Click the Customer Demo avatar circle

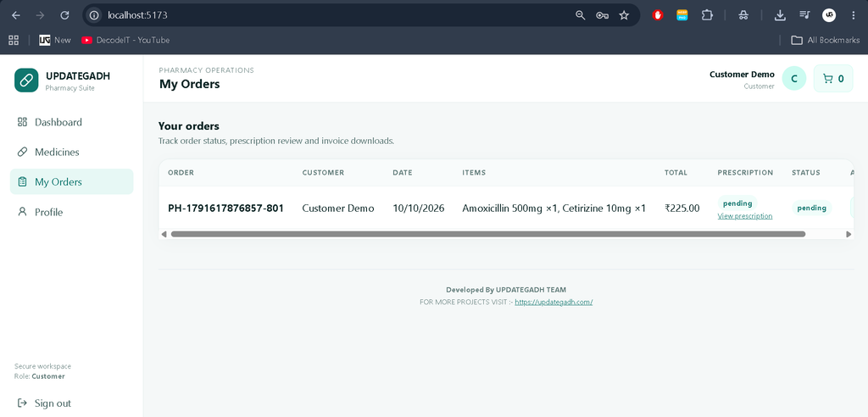tap(793, 79)
